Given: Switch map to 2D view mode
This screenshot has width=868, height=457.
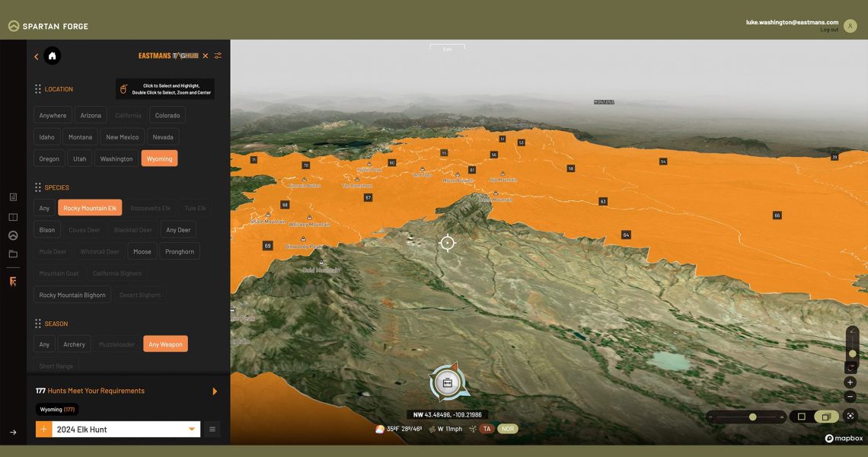Looking at the screenshot, I should [802, 417].
